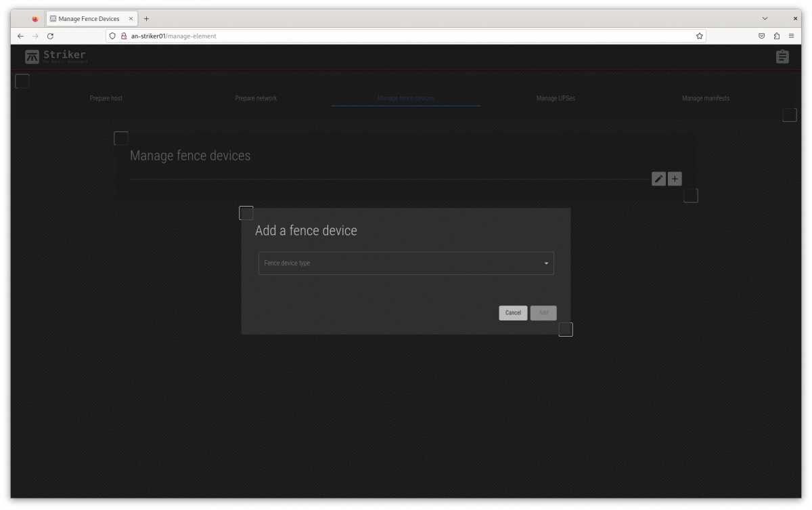Viewport: 812px width, 510px height.
Task: Open the Manage manifests tab
Action: 705,98
